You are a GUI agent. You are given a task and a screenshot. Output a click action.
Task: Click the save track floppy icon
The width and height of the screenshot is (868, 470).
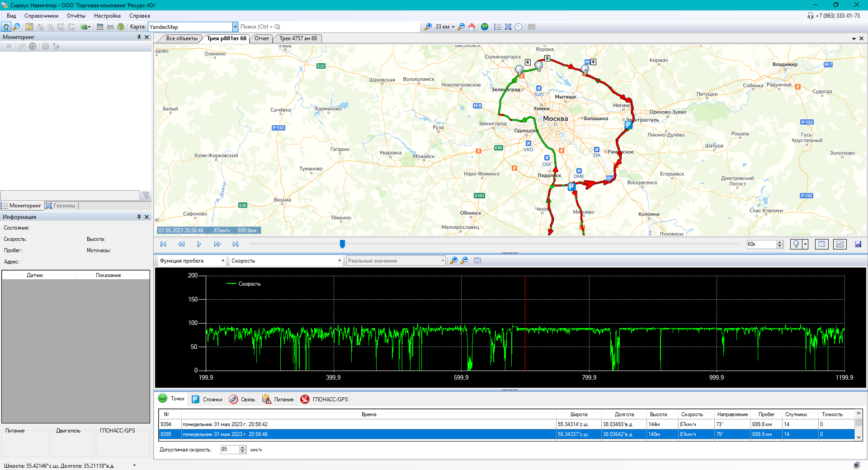(x=858, y=244)
